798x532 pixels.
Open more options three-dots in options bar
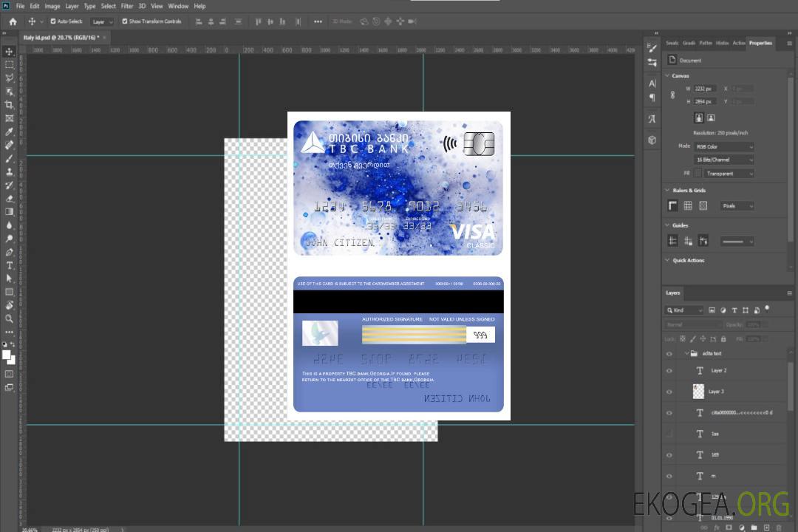(x=318, y=21)
